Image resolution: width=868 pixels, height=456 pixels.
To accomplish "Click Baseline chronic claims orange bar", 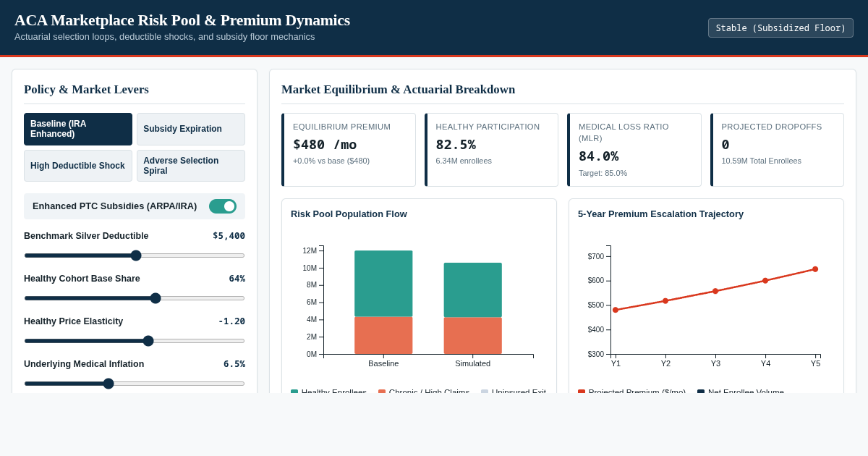I will tap(383, 335).
